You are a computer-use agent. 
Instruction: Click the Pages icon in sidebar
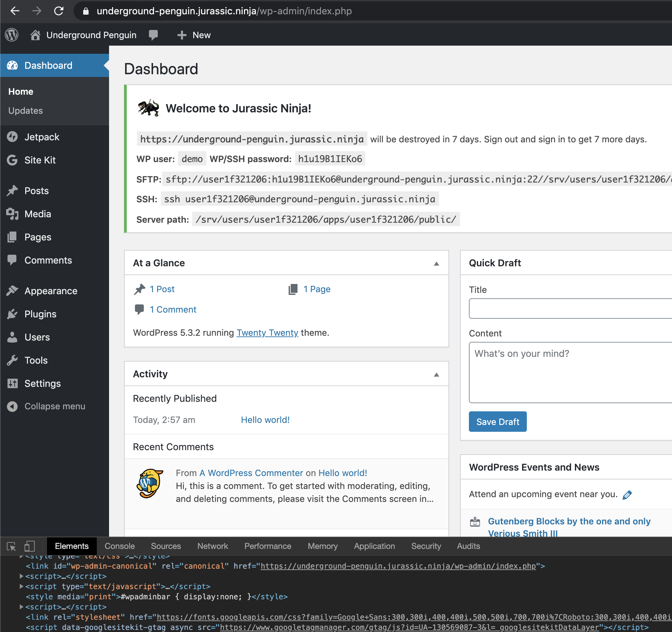12,237
